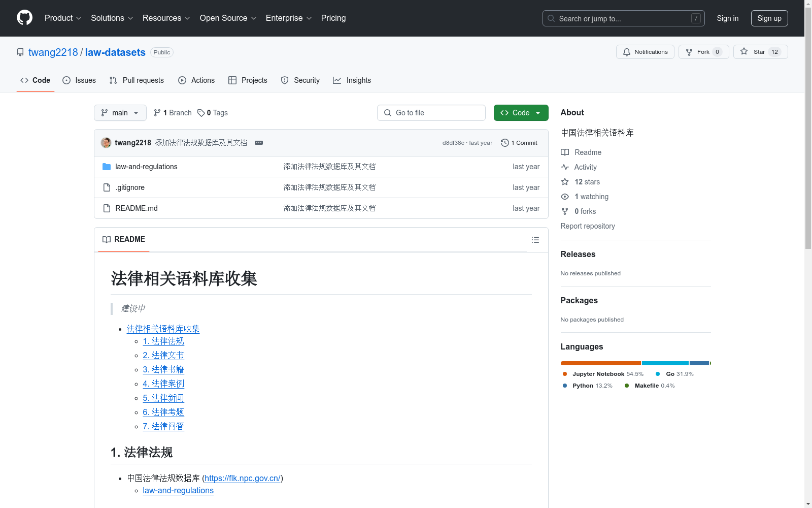Viewport: 812px width, 508px height.
Task: Open the Projects tab
Action: click(248, 80)
